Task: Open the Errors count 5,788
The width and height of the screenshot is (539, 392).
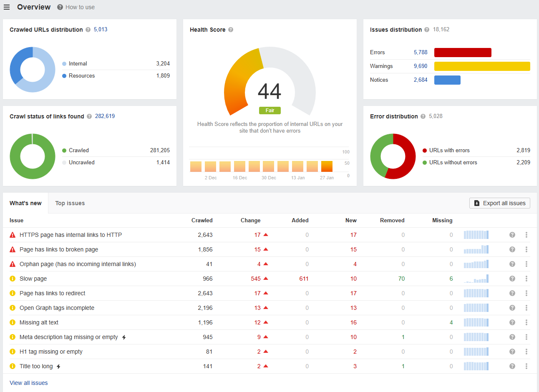Action: pyautogui.click(x=421, y=53)
